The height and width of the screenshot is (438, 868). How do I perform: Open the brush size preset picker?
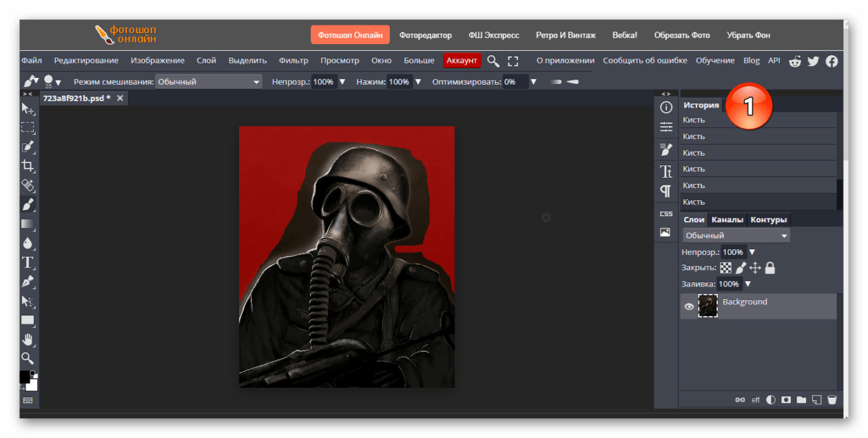click(x=52, y=81)
